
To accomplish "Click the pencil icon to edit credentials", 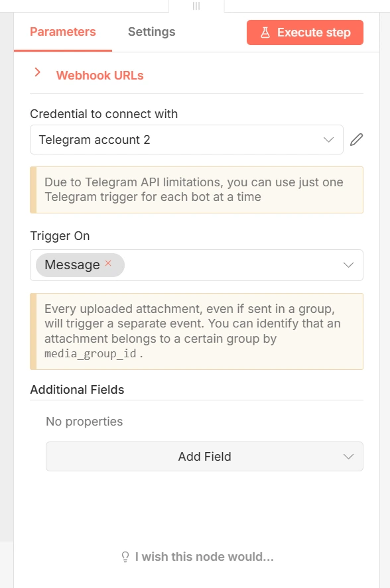I will pyautogui.click(x=357, y=139).
